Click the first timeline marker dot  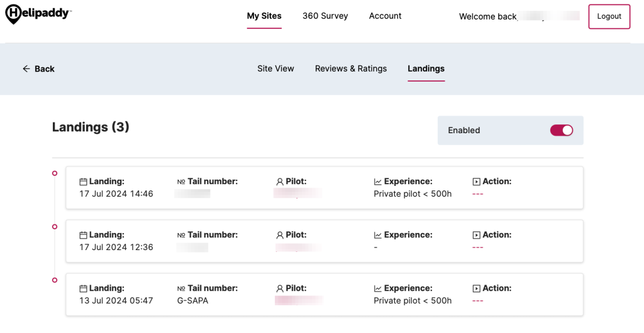[x=55, y=173]
